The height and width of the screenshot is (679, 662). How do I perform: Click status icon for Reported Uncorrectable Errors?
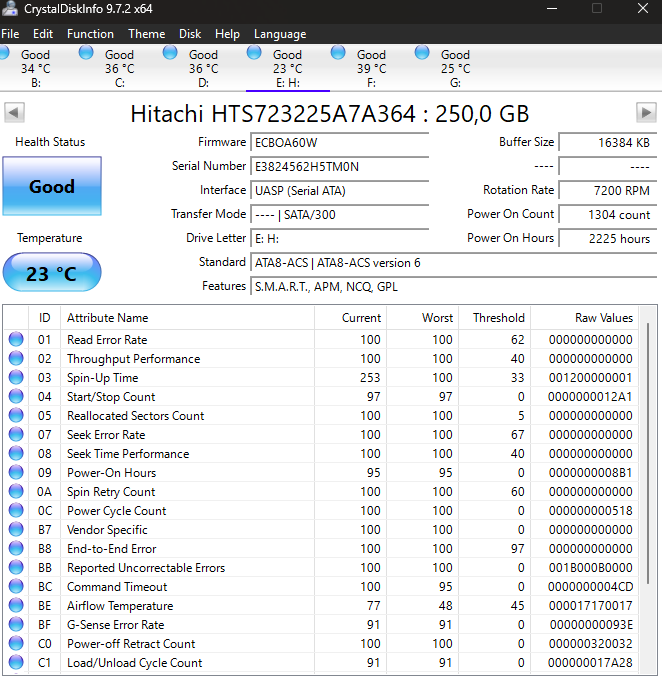[x=16, y=567]
